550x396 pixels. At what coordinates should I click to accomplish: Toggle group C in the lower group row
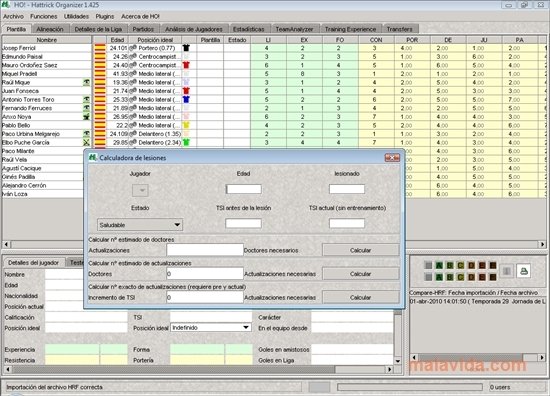(x=461, y=277)
